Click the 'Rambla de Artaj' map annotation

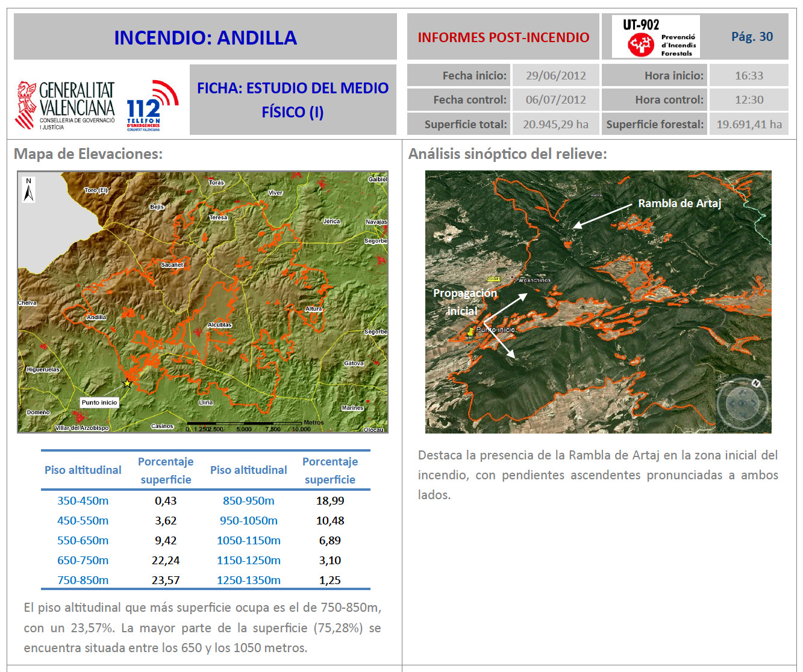click(x=680, y=204)
